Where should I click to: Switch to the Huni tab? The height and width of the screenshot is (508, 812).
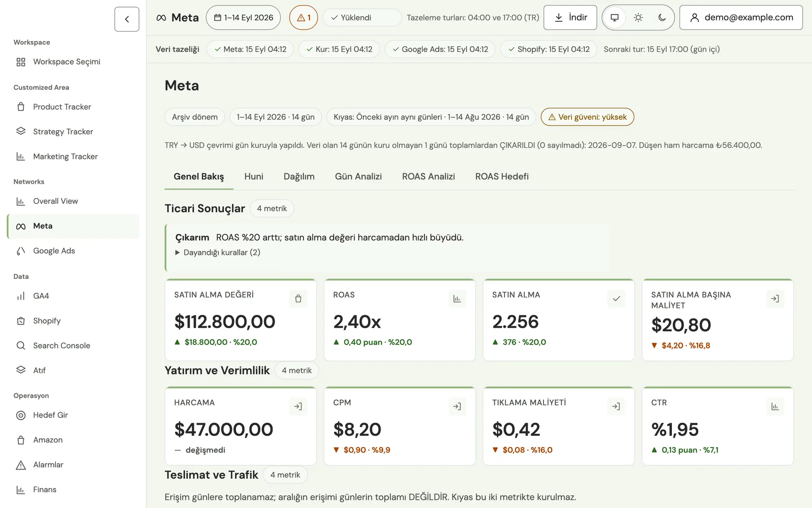click(254, 177)
